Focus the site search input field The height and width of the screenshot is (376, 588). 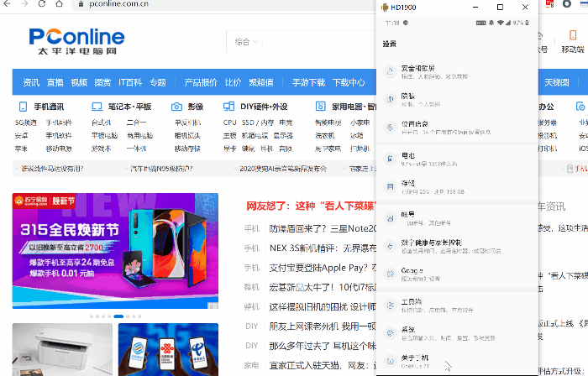coord(318,42)
